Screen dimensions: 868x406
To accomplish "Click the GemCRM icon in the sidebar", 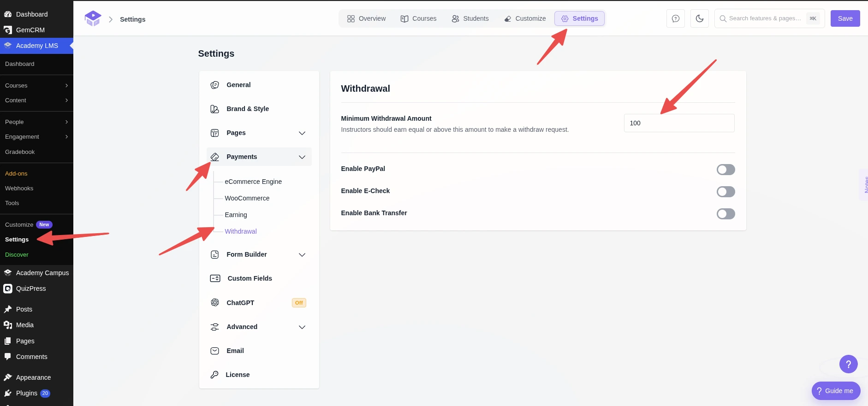I will 8,30.
